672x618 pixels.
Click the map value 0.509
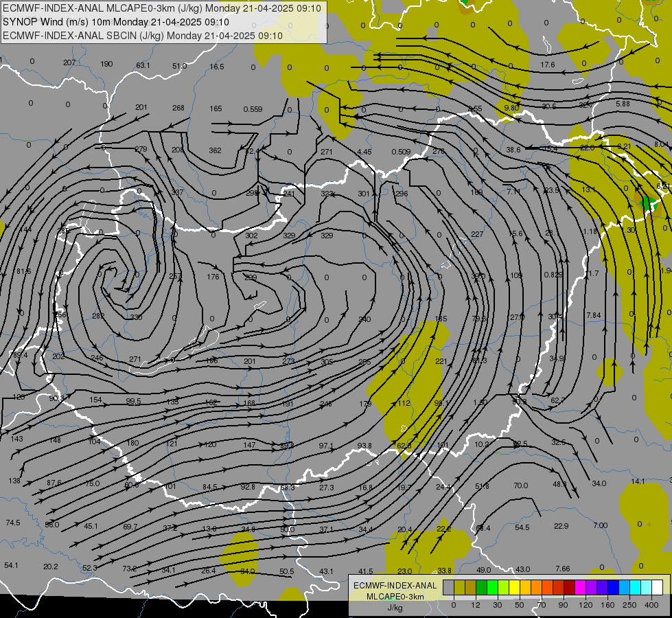coord(401,152)
